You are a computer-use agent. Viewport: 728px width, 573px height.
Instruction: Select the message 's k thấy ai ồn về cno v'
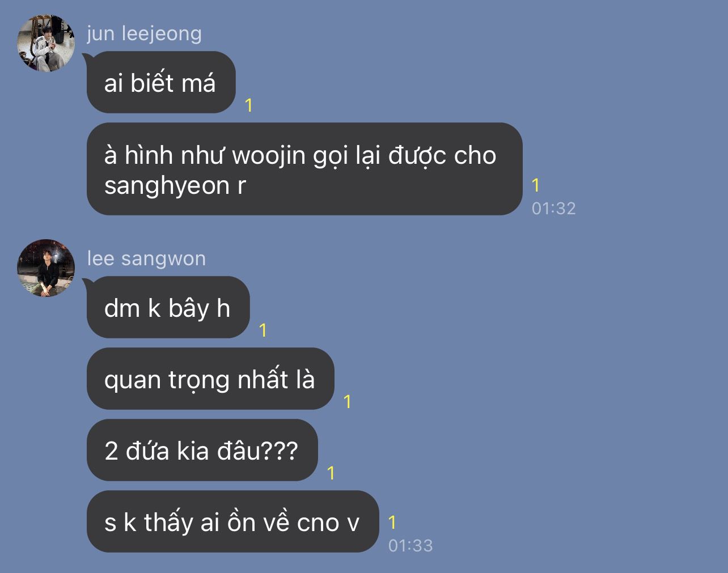coord(232,522)
